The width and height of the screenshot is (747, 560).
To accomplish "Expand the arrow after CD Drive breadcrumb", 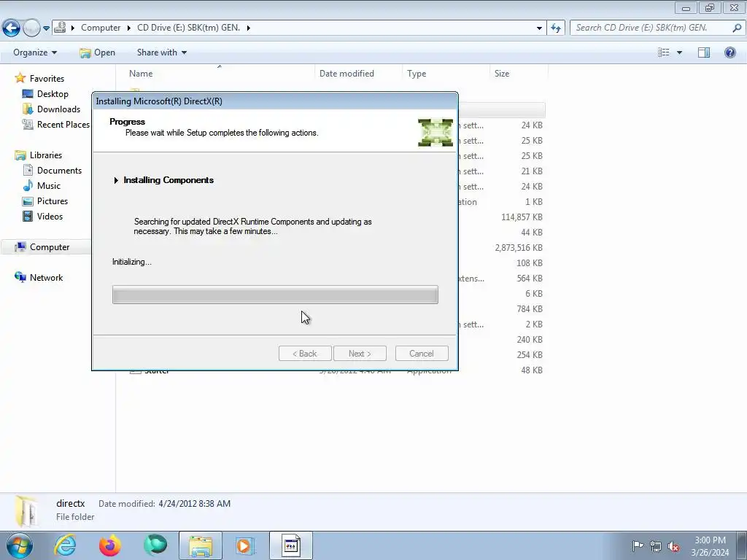I will click(248, 28).
